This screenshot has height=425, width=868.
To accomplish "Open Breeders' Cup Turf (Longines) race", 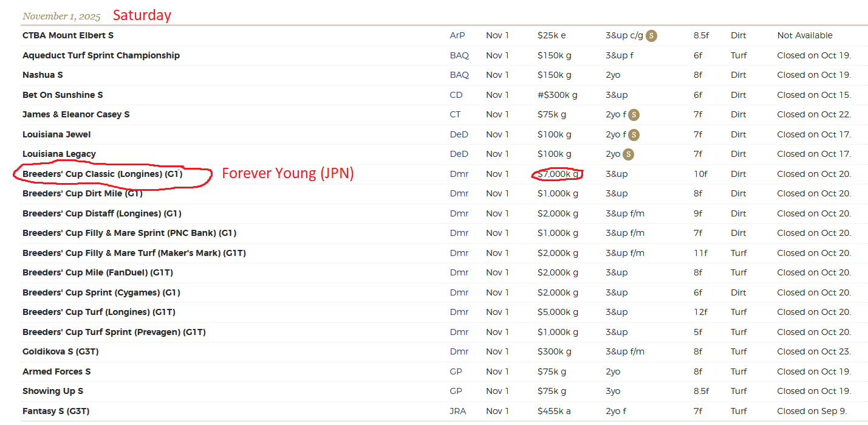I will 99,312.
